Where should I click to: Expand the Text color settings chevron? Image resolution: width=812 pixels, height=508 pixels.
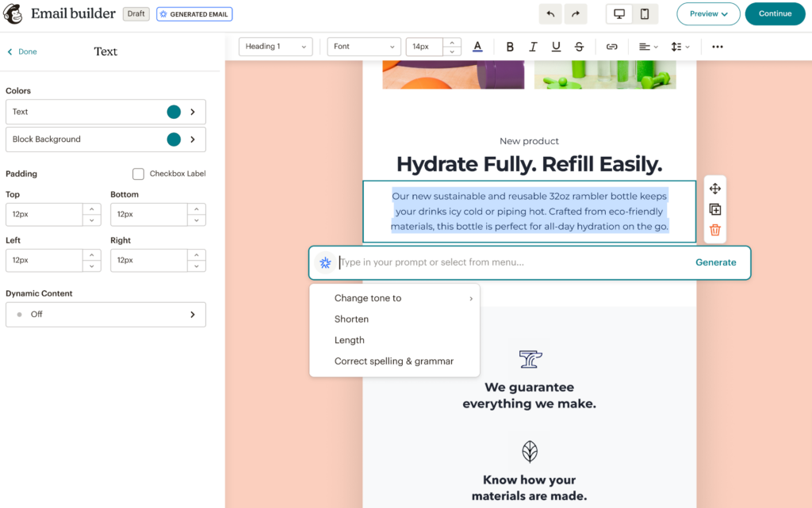(x=193, y=112)
